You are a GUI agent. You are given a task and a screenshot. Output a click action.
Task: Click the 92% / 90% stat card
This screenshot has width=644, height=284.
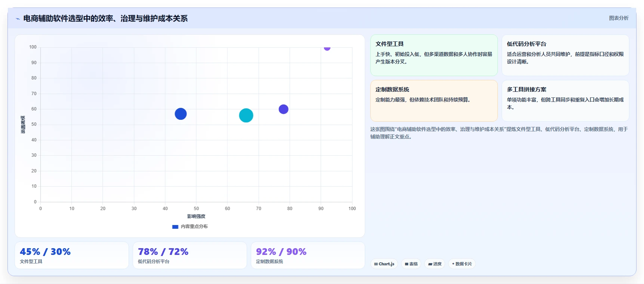[308, 255]
